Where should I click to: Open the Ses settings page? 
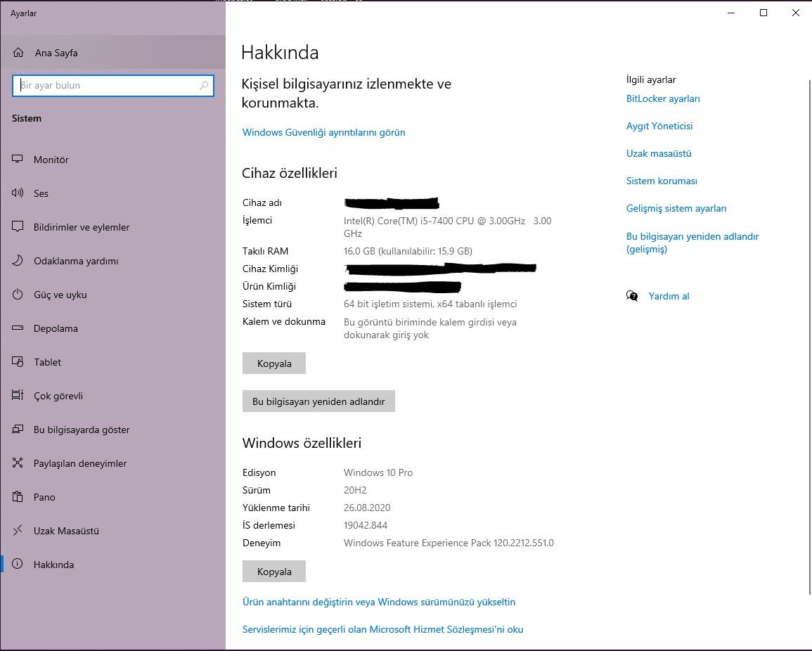[x=113, y=193]
